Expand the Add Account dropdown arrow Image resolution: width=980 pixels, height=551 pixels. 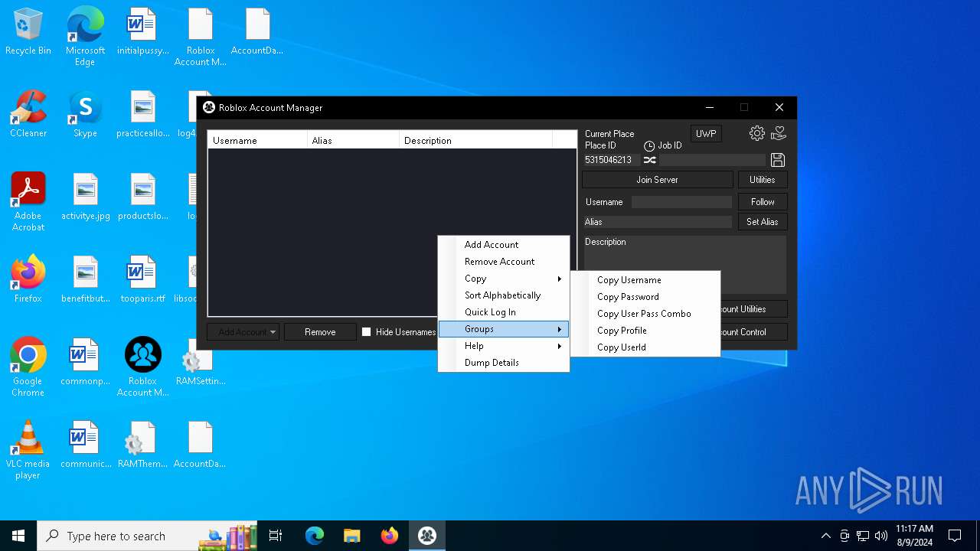(x=273, y=332)
